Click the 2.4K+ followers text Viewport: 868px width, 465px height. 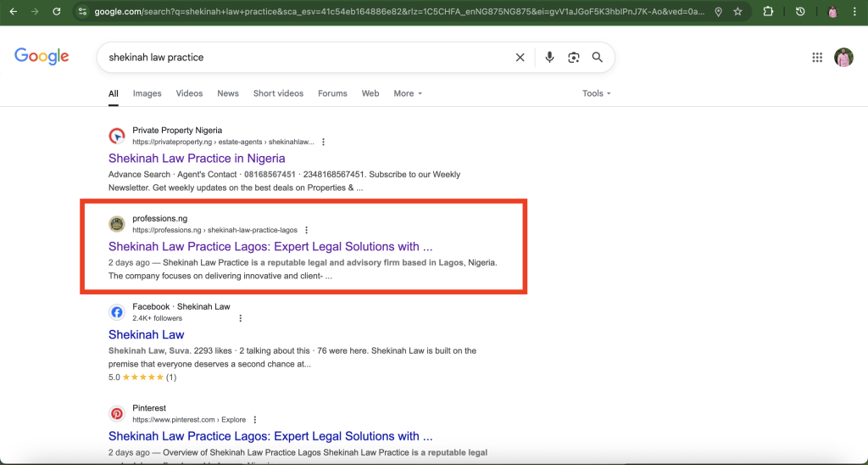157,318
